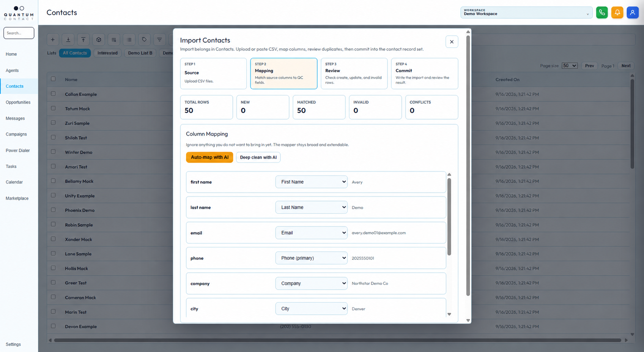This screenshot has height=352, width=644.
Task: Click the Prev page button
Action: (589, 66)
